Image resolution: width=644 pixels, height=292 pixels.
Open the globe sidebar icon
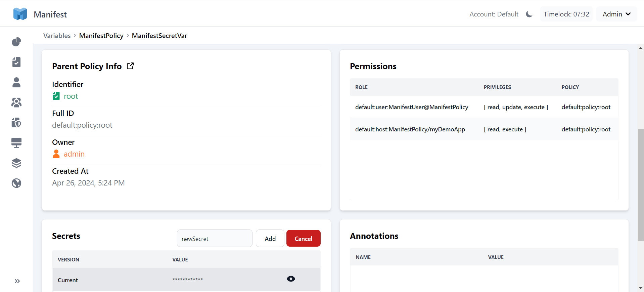(16, 183)
